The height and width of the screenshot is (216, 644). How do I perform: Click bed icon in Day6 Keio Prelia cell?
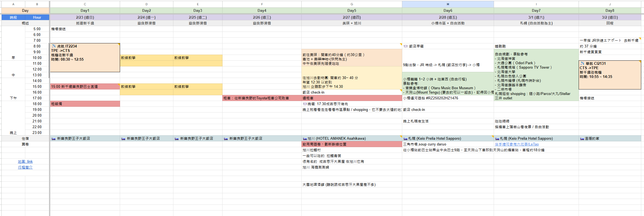[x=405, y=139]
